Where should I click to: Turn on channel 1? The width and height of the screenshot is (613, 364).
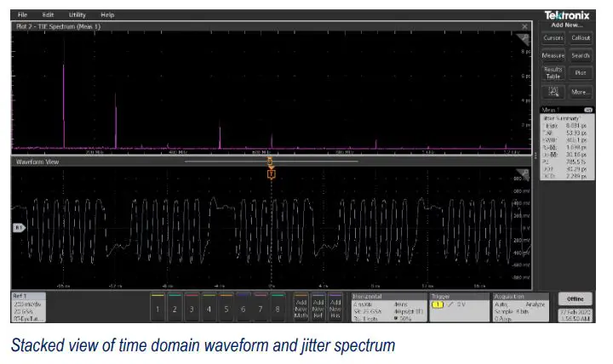coord(158,307)
